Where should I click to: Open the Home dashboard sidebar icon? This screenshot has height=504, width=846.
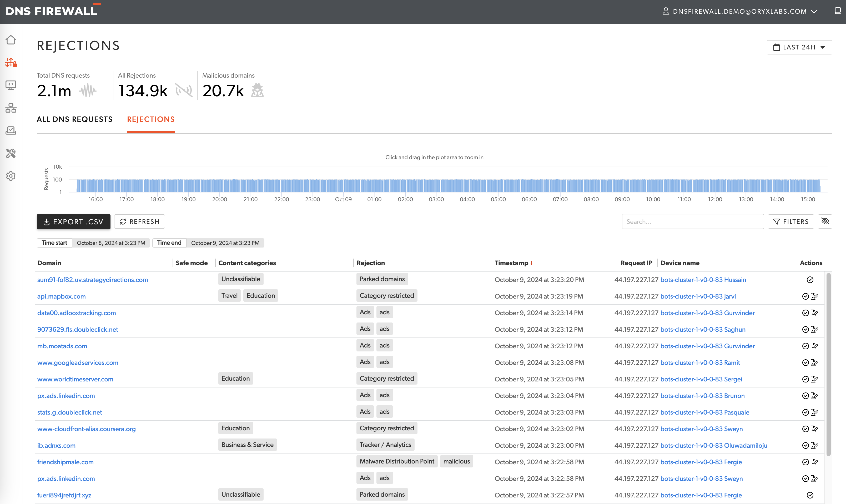(x=11, y=40)
